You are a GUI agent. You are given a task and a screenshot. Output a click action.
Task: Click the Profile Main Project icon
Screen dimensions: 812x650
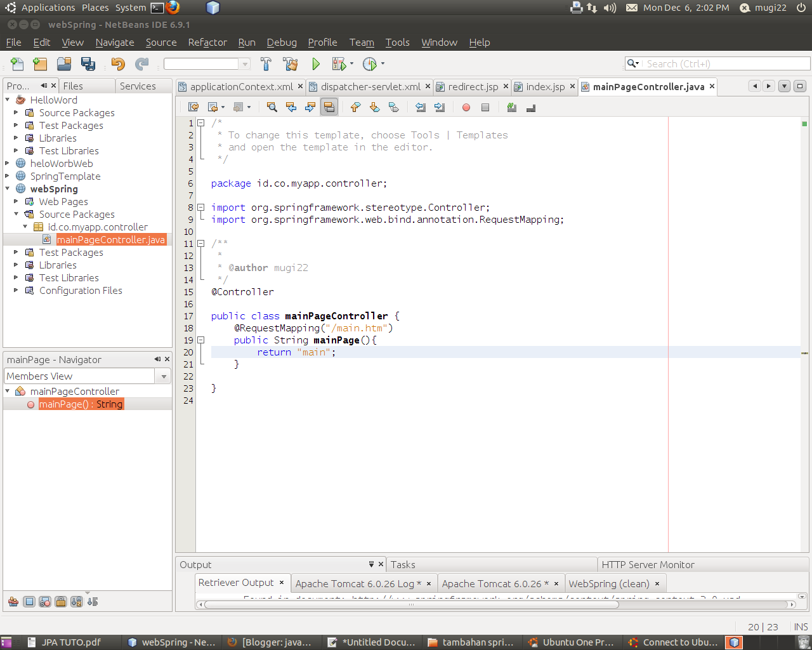coord(369,63)
